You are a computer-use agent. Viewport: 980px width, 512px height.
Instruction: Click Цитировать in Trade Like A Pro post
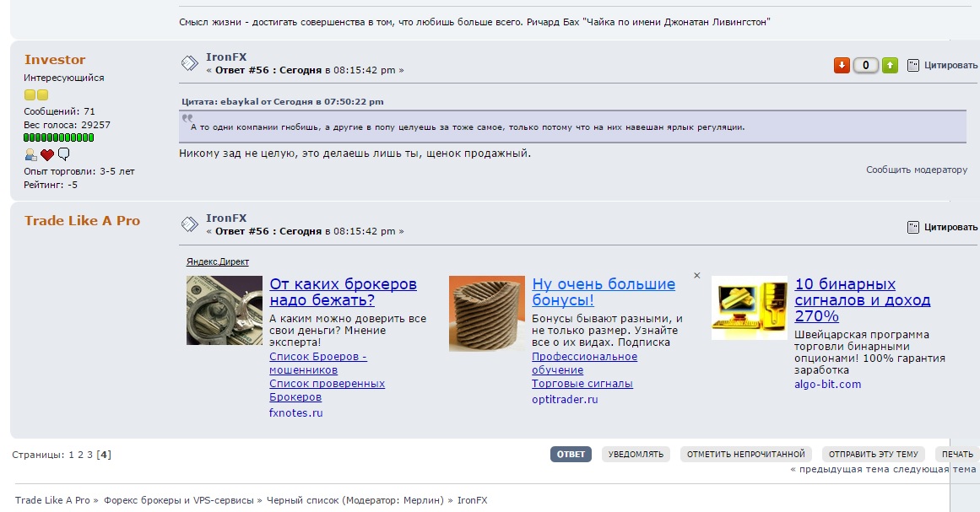(x=950, y=227)
